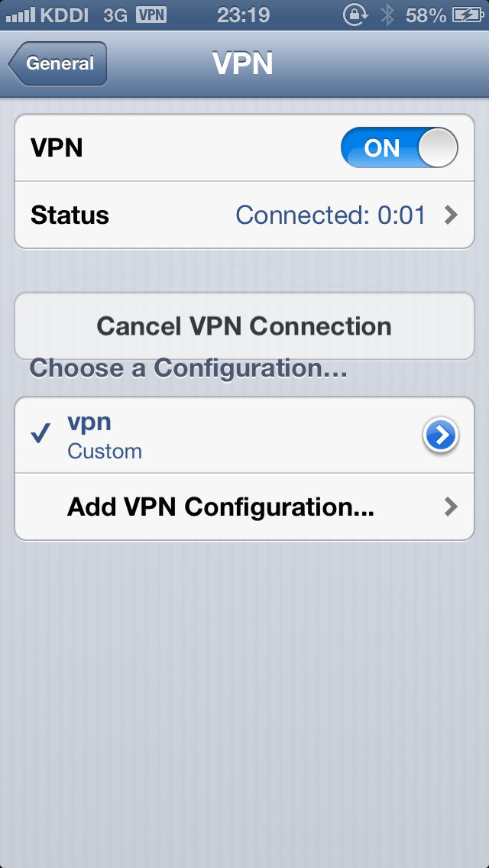Tap the signal strength bars
The width and height of the screenshot is (489, 868).
click(x=21, y=15)
